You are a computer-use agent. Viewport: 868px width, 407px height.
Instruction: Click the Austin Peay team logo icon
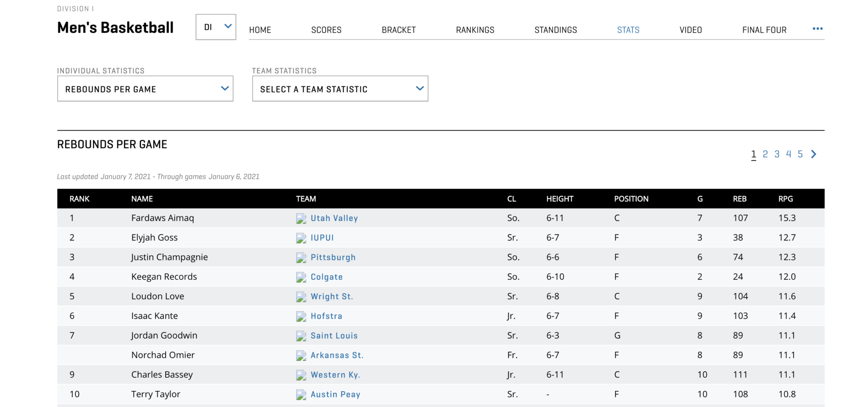[x=301, y=394]
